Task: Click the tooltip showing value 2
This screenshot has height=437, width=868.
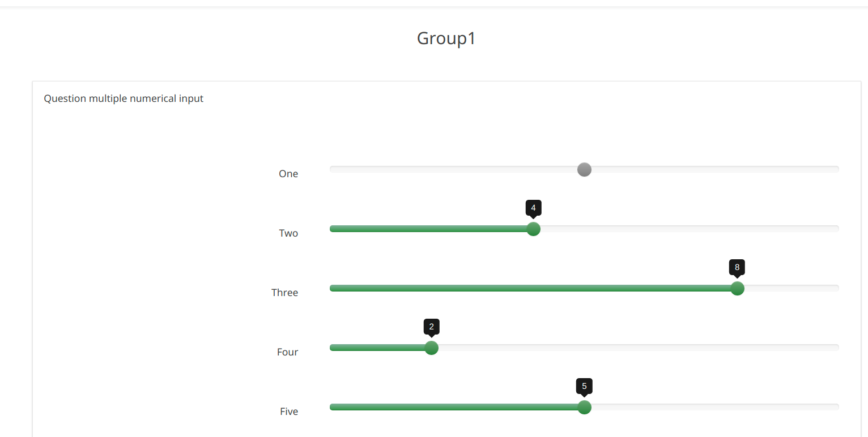Action: click(x=431, y=327)
